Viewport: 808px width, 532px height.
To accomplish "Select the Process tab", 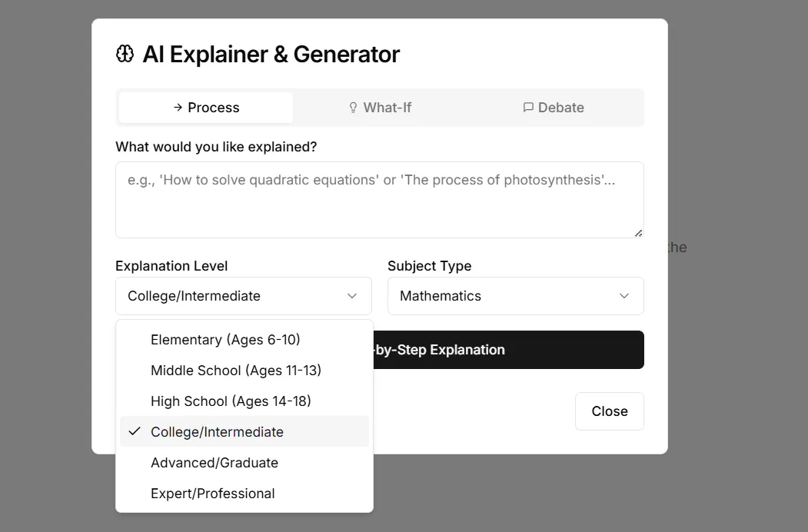I will pyautogui.click(x=206, y=107).
